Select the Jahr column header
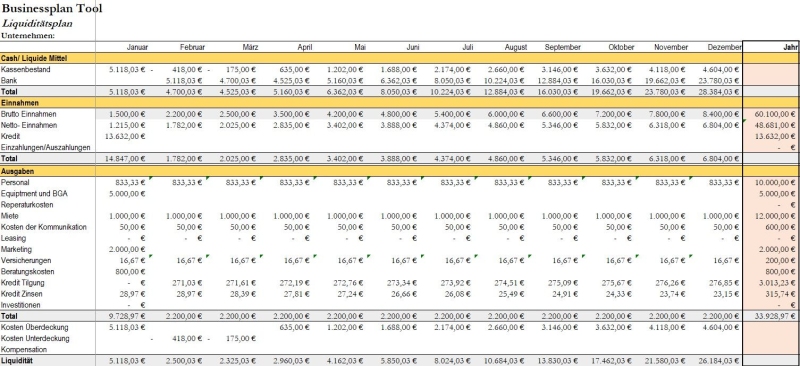The height and width of the screenshot is (366, 800). [x=789, y=47]
